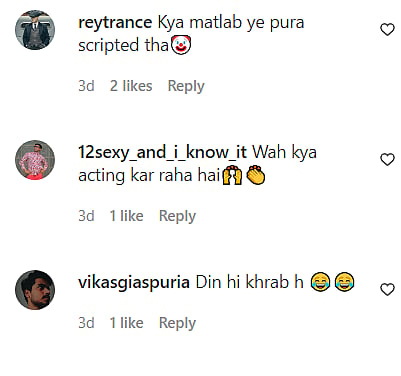
Task: Click 3d timestamp on vikasgiaspuria's comment
Action: (86, 323)
